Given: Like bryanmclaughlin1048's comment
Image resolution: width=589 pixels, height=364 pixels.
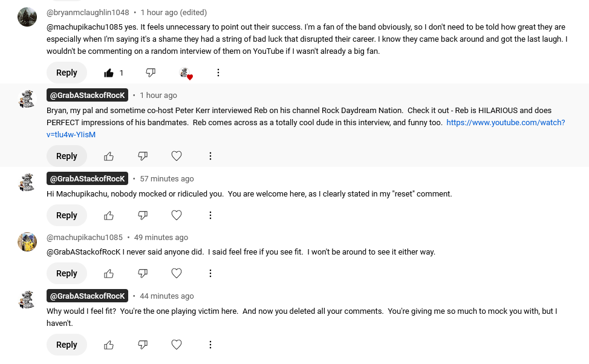Looking at the screenshot, I should click(x=109, y=73).
